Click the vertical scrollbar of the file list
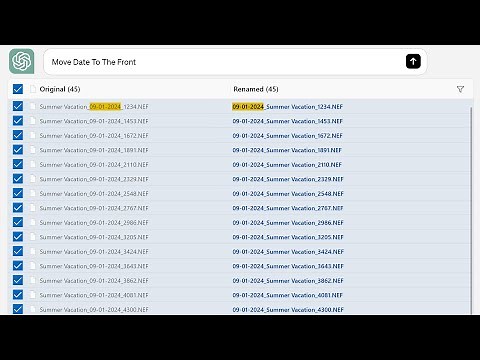 pos(471,210)
